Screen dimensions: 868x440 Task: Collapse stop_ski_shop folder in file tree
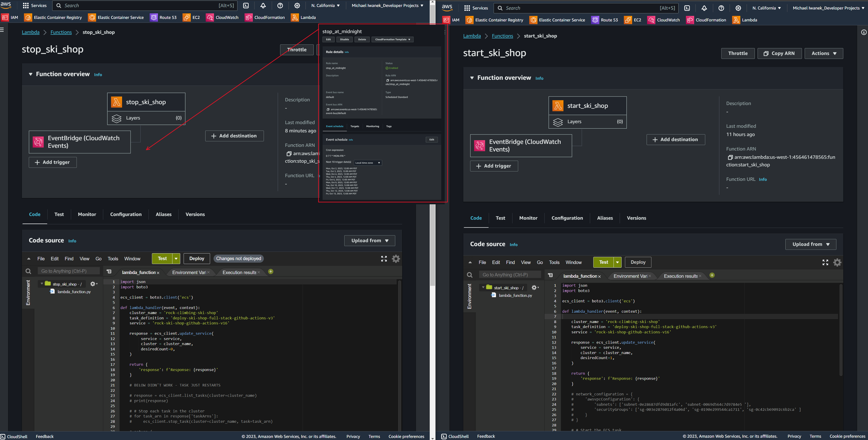[x=42, y=284]
